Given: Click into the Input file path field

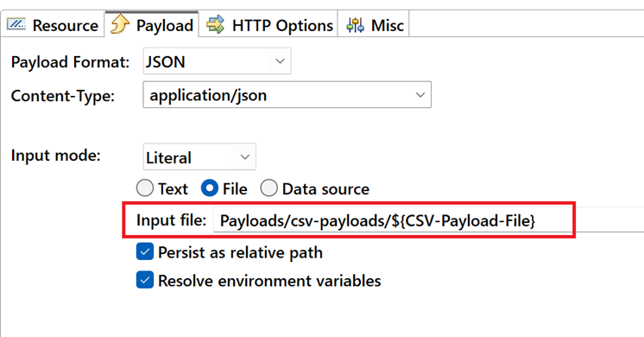Looking at the screenshot, I should tap(428, 220).
